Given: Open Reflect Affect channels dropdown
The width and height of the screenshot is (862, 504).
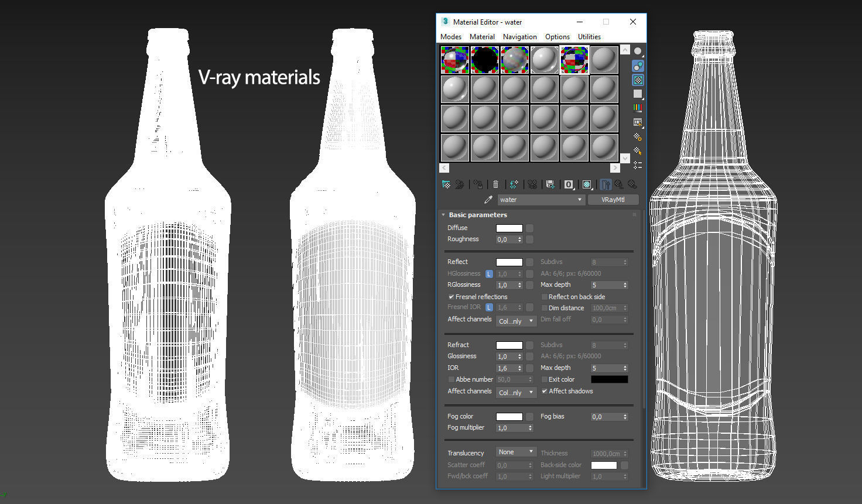Looking at the screenshot, I should (516, 321).
